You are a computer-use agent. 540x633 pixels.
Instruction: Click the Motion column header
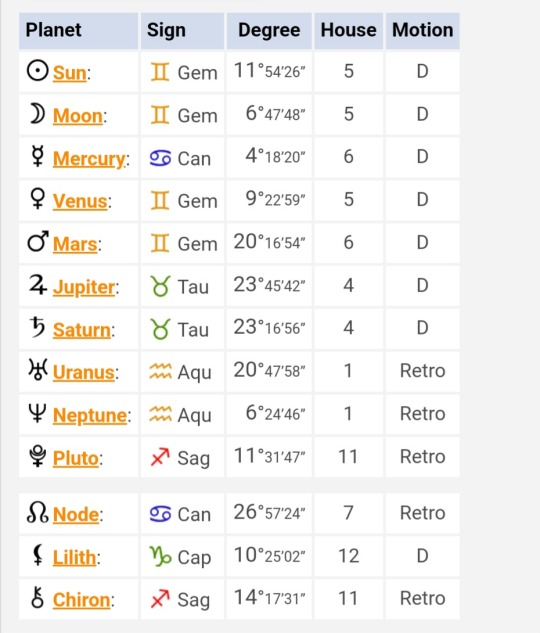pos(423,30)
